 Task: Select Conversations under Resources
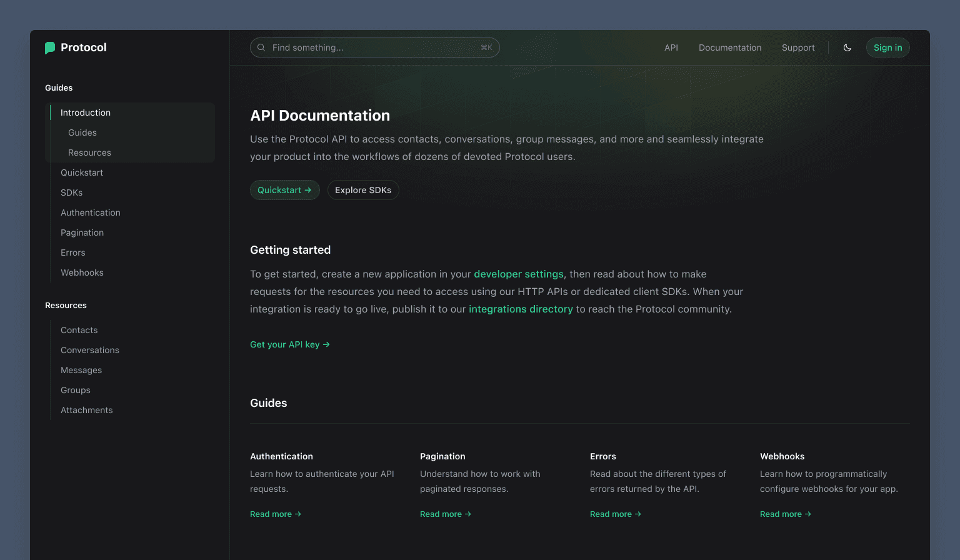point(90,350)
